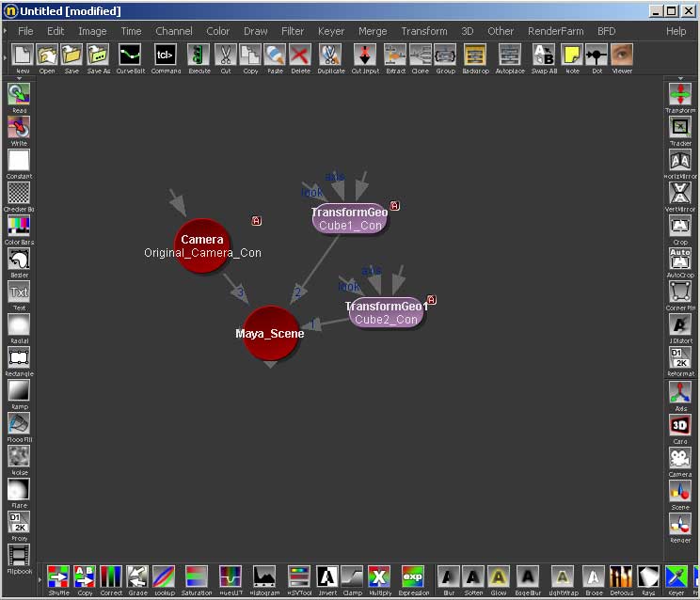Image resolution: width=700 pixels, height=600 pixels.
Task: Expand the top toolbar arrow left of New
Action: click(5, 58)
